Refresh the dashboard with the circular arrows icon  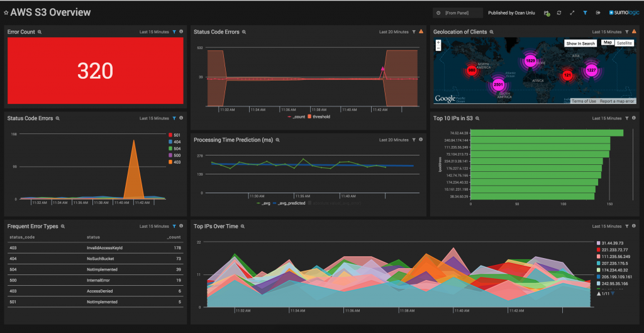click(x=559, y=13)
